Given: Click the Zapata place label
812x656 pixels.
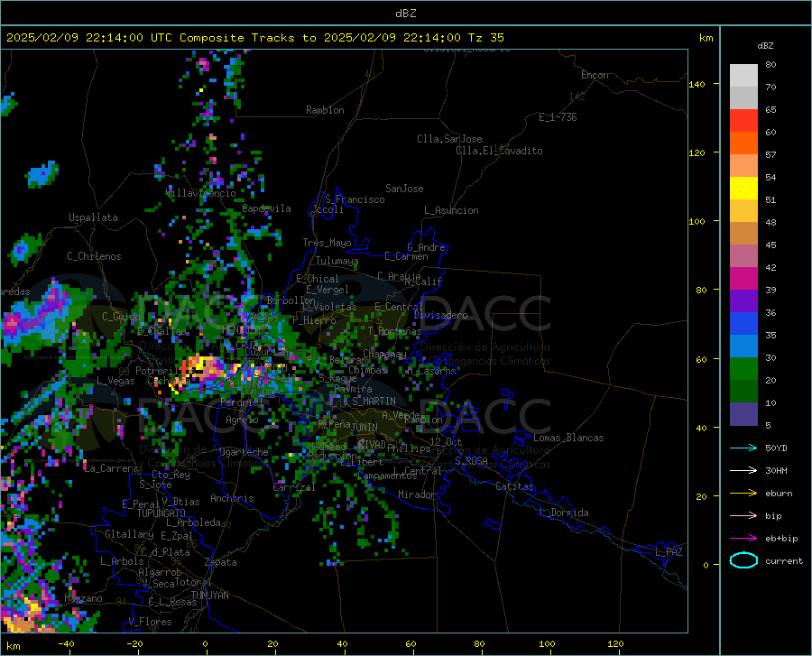Looking at the screenshot, I should (x=221, y=562).
